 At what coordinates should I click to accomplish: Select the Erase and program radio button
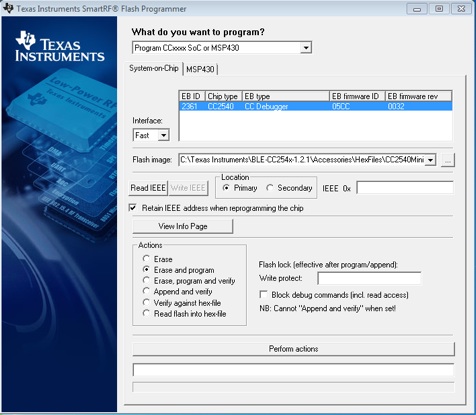(x=146, y=269)
